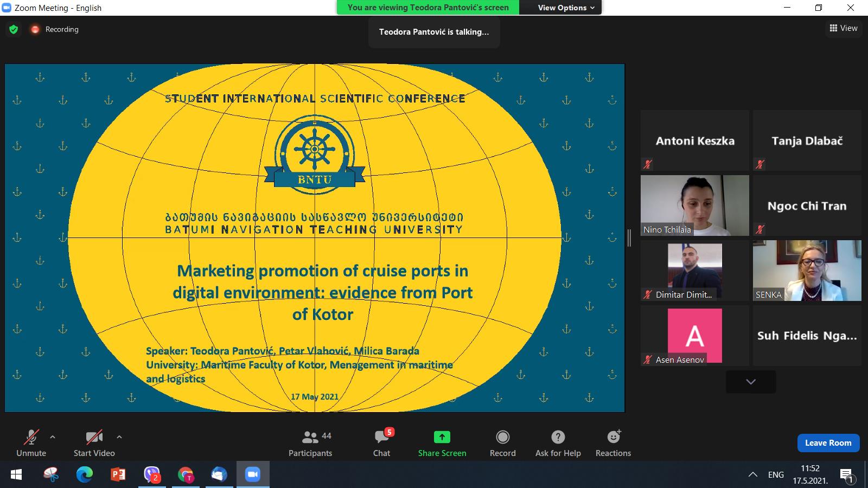The height and width of the screenshot is (488, 868).
Task: Click the Unmute microphone icon
Action: coord(31,437)
